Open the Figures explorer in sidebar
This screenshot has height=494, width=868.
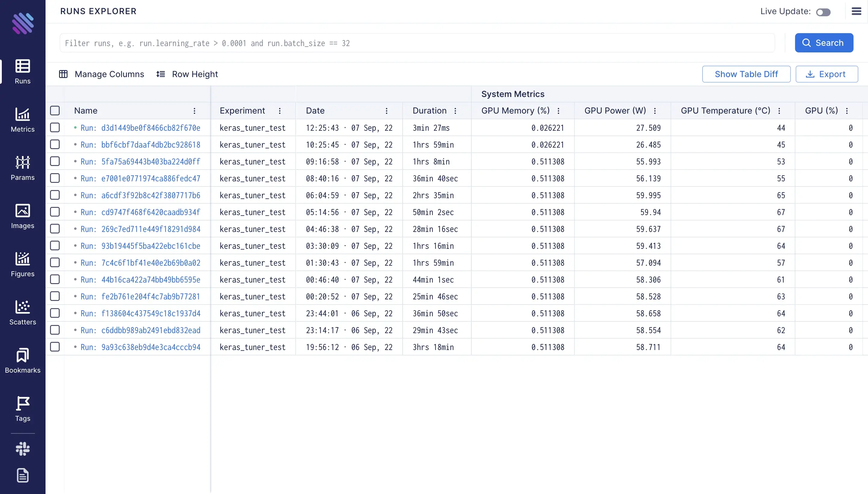pos(23,264)
